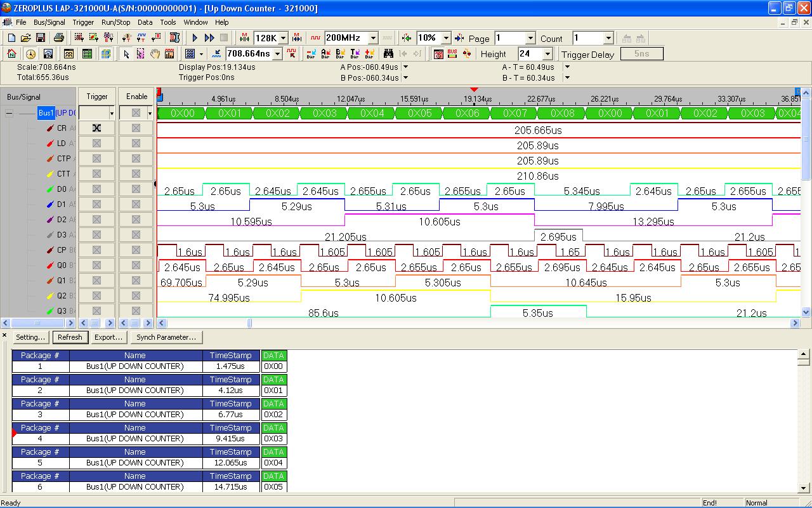Click the Trigger column header

pos(97,97)
